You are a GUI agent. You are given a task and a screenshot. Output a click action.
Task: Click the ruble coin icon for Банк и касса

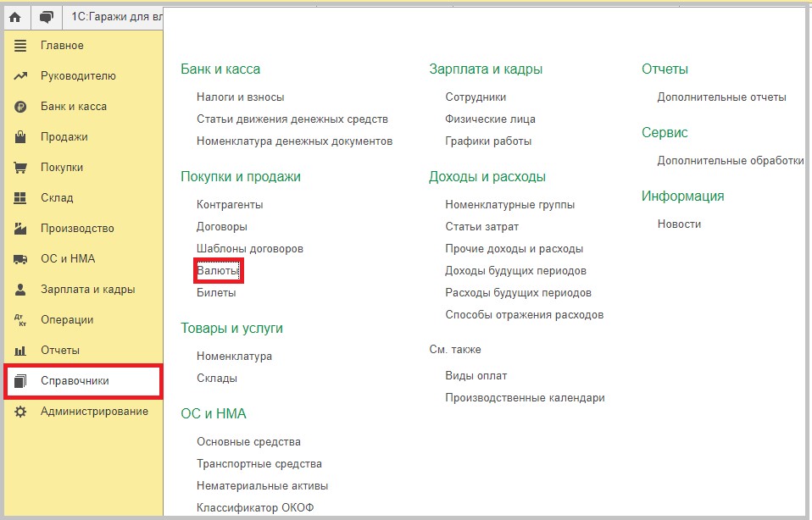click(x=20, y=107)
